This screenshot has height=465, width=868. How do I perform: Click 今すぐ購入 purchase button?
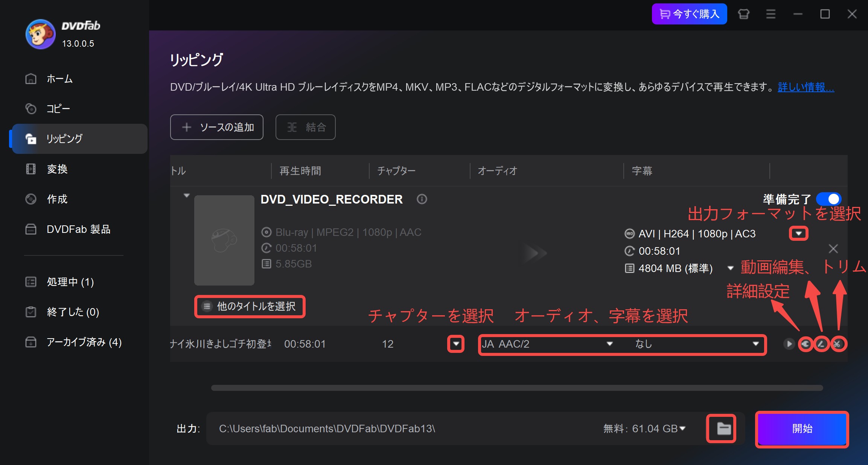(689, 14)
